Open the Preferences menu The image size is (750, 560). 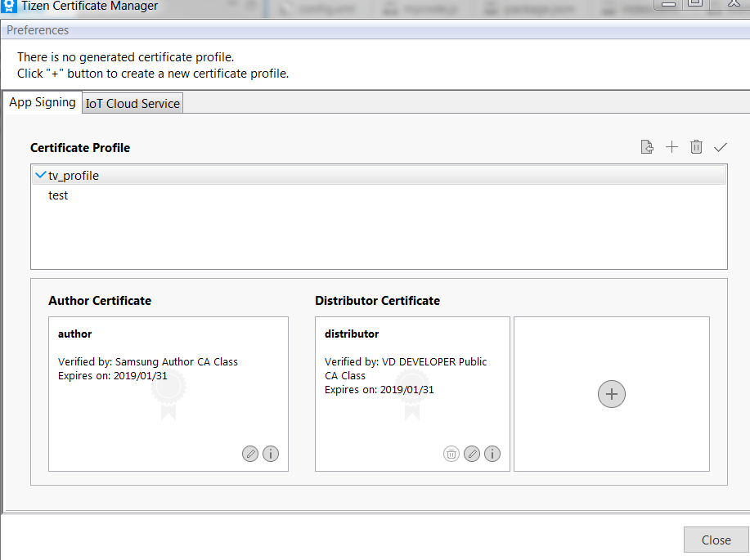[x=38, y=30]
